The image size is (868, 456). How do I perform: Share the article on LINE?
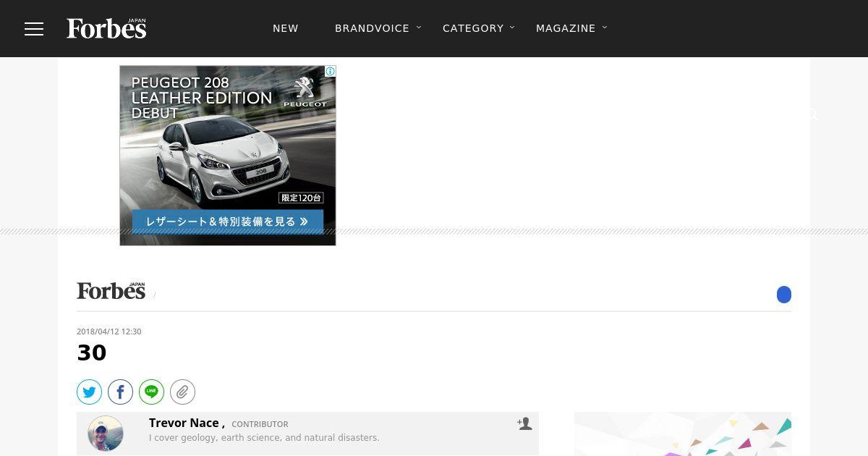coord(151,392)
